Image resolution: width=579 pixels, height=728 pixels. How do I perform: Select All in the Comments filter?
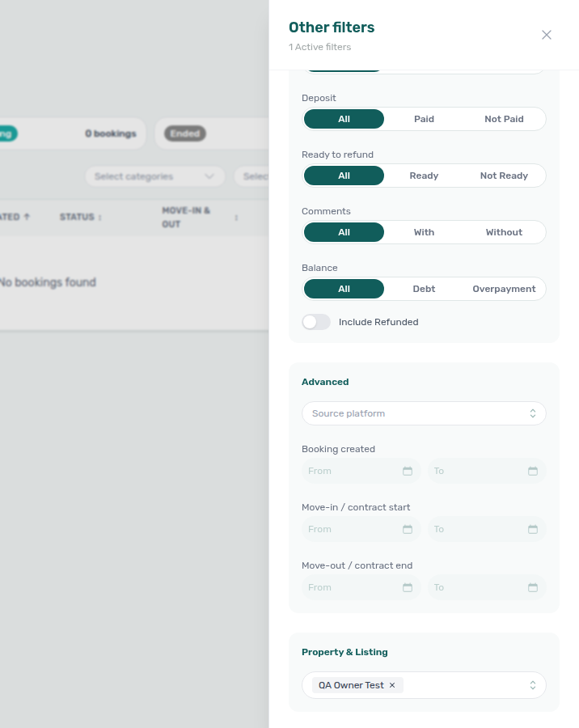344,232
